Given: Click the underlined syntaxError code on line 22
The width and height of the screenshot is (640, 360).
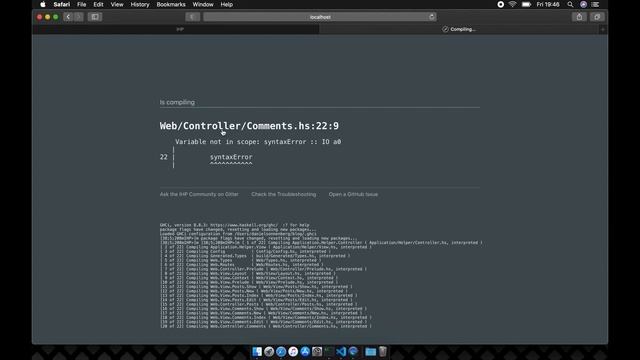Looking at the screenshot, I should click(231, 157).
